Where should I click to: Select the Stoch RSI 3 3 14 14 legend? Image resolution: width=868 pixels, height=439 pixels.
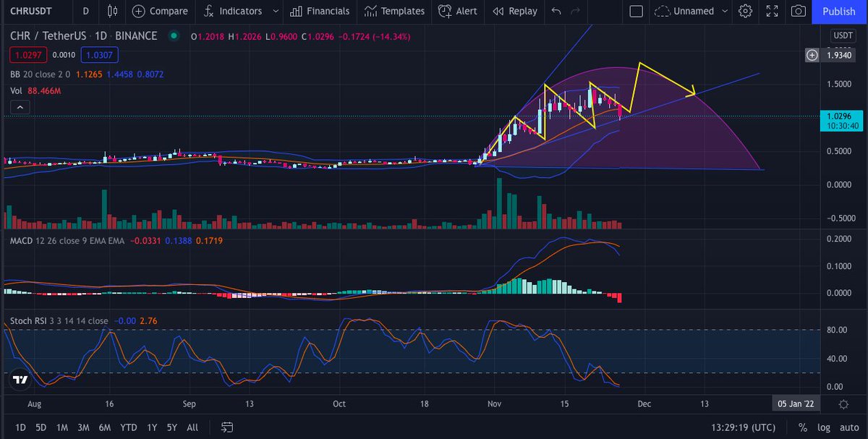click(x=59, y=320)
